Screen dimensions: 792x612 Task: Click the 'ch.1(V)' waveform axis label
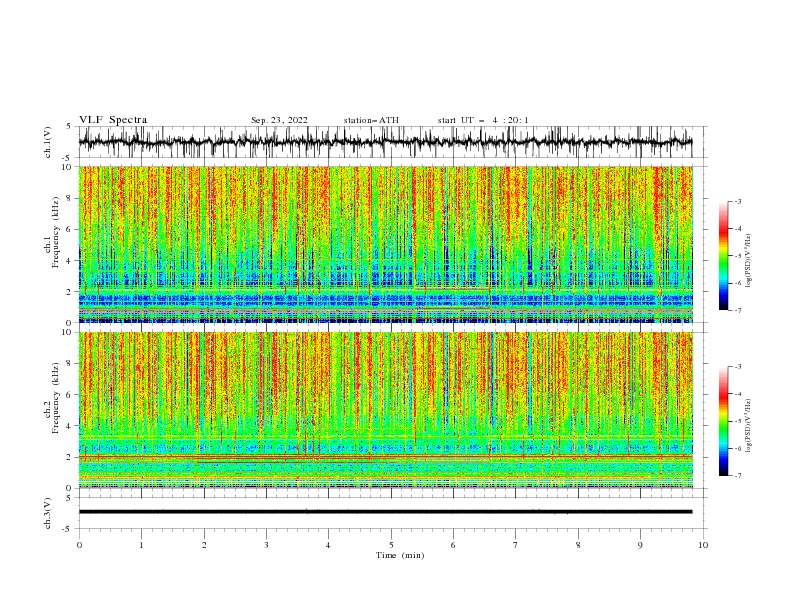48,142
